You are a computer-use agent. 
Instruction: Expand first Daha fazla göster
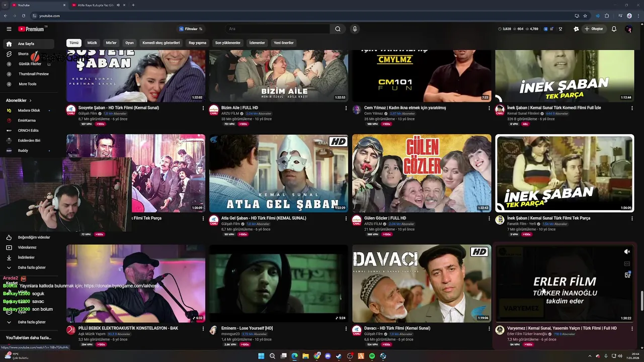tap(28, 267)
